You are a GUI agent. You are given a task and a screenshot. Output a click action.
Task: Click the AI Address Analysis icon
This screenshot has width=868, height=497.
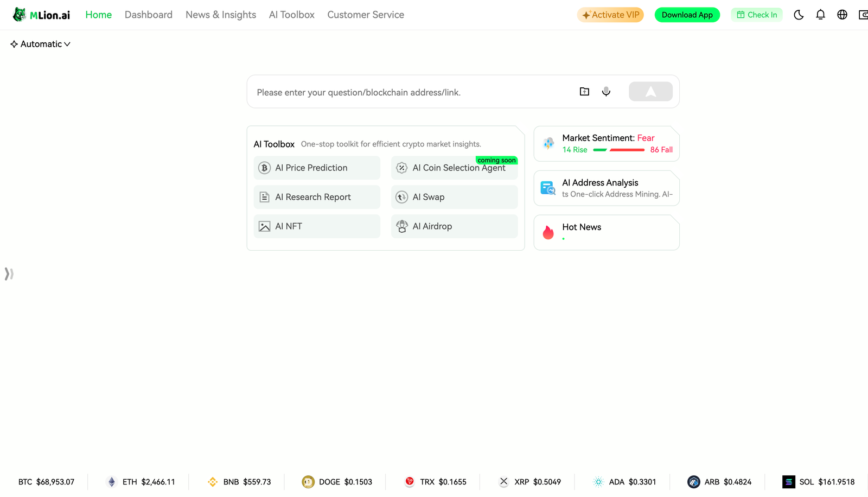point(548,188)
